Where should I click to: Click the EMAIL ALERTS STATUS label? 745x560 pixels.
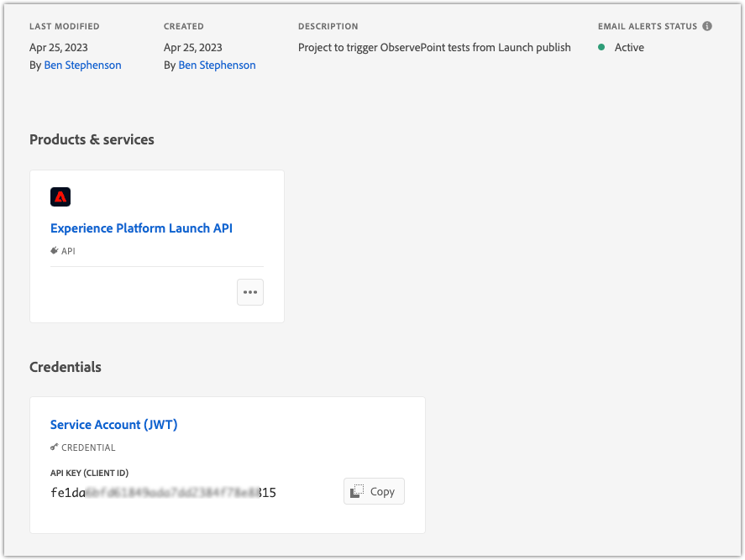coord(648,26)
